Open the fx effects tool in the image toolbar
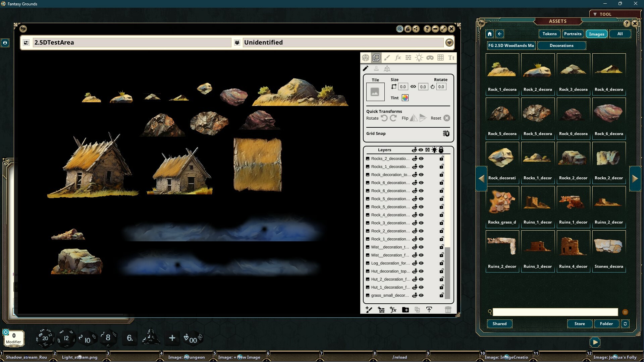The width and height of the screenshot is (644, 362). tap(398, 57)
